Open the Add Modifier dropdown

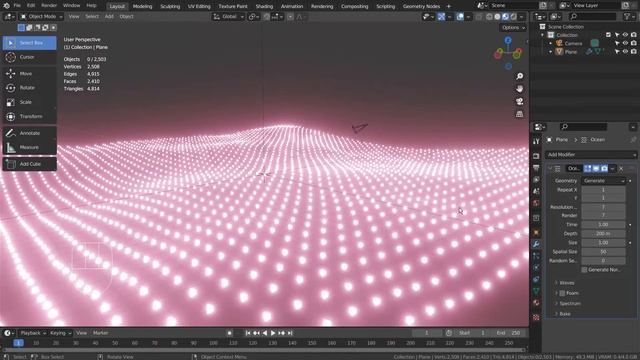click(591, 155)
